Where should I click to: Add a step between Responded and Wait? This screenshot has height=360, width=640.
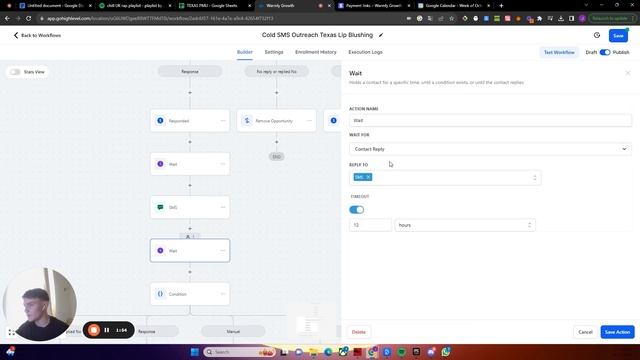(x=190, y=142)
